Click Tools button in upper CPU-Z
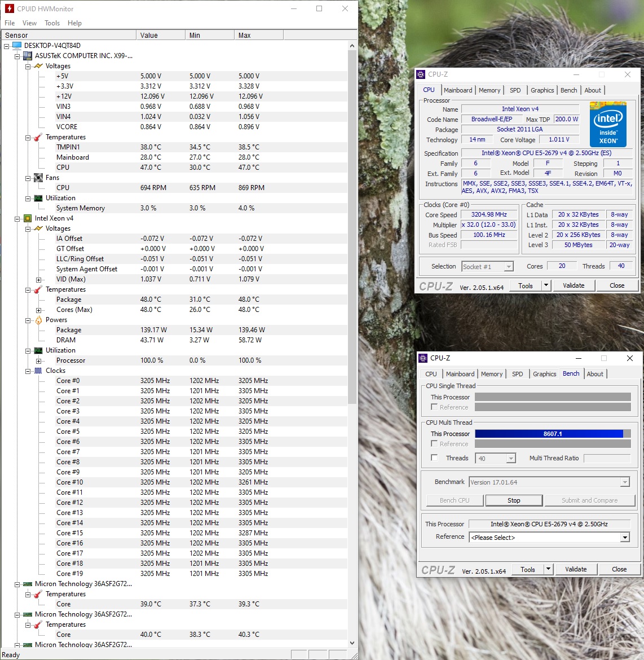This screenshot has width=644, height=660. (x=526, y=285)
